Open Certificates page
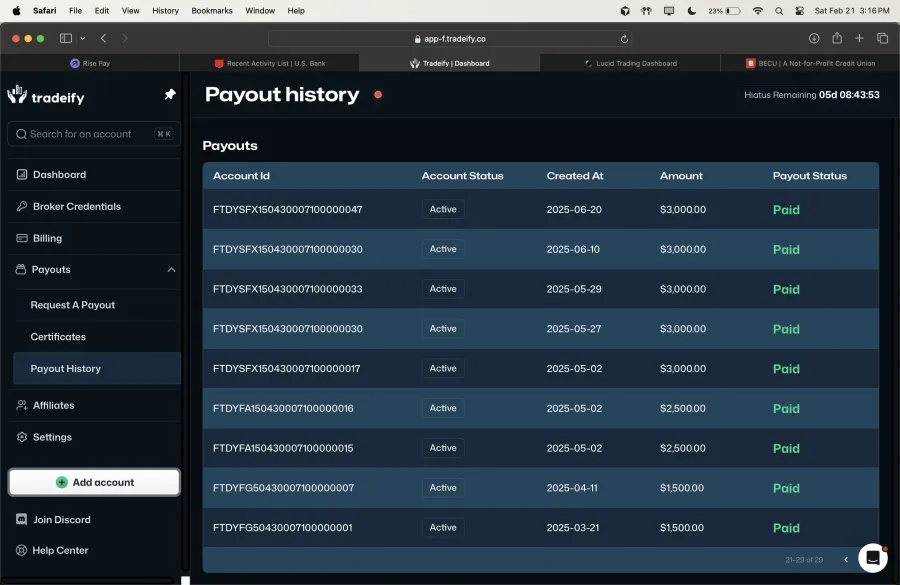The width and height of the screenshot is (900, 585). pyautogui.click(x=58, y=336)
